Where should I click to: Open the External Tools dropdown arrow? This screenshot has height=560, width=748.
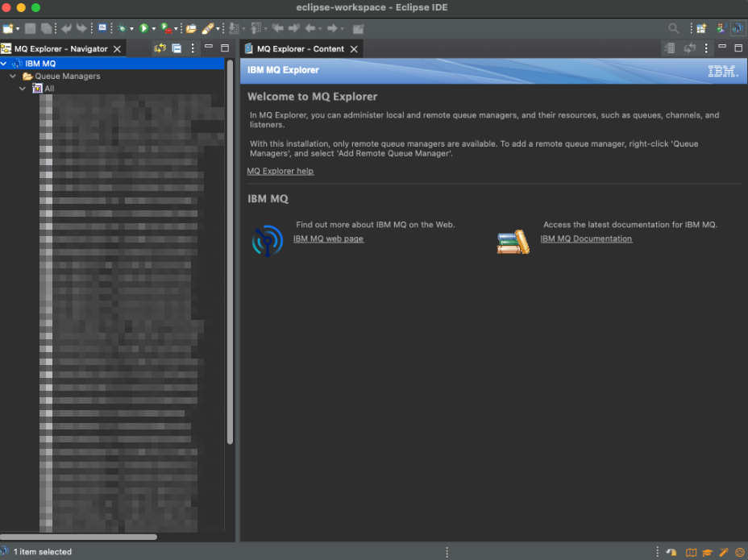[176, 29]
